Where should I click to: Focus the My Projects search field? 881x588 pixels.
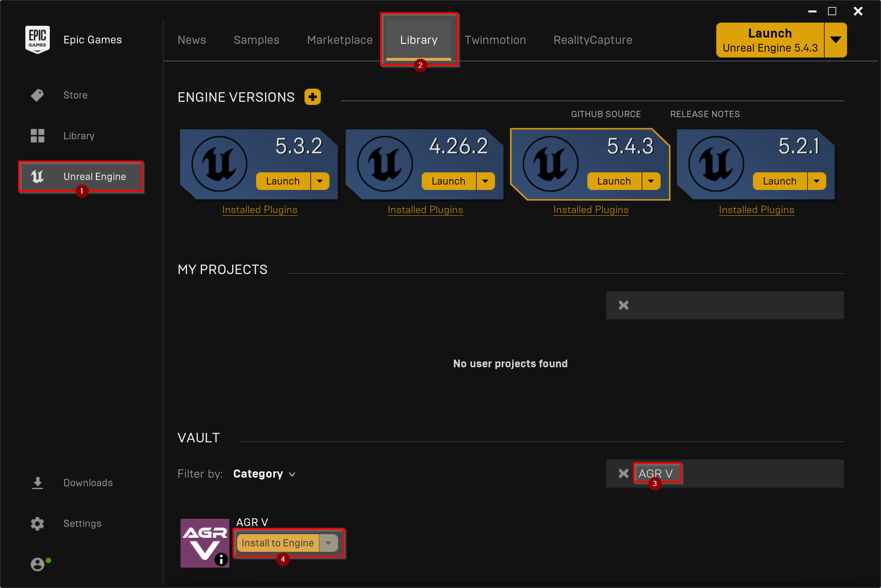pyautogui.click(x=725, y=305)
